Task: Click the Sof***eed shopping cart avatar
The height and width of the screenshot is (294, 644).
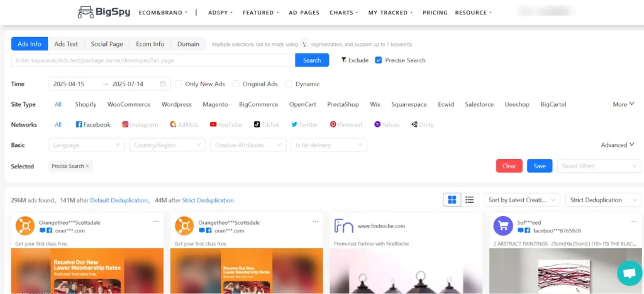Action: 503,226
